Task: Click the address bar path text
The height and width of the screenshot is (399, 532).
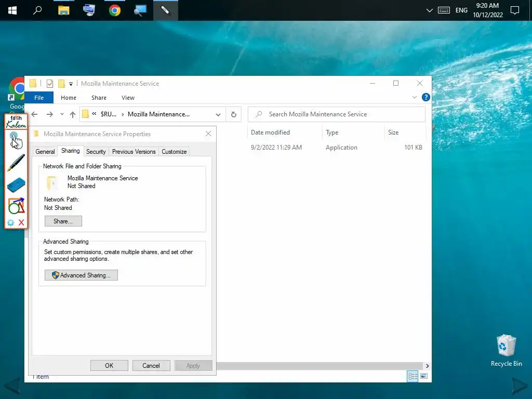Action: click(158, 114)
